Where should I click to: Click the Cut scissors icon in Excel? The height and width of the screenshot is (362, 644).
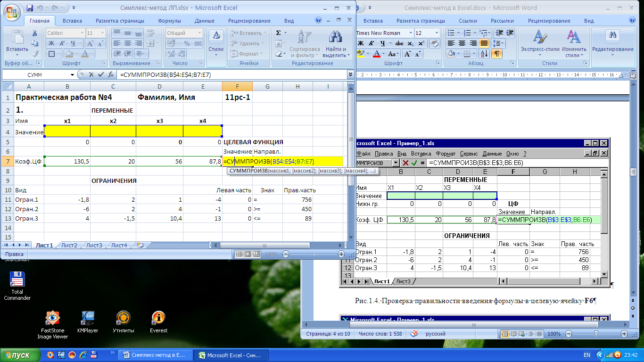tap(35, 33)
